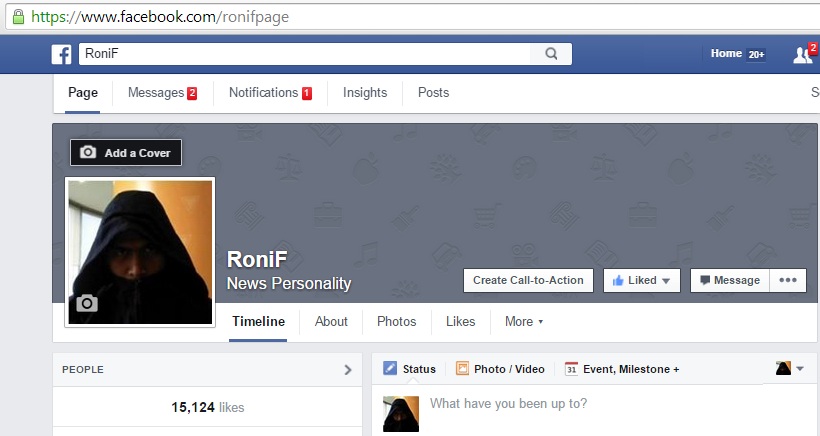The width and height of the screenshot is (820, 436).
Task: Open the three-dots more actions button
Action: 788,280
